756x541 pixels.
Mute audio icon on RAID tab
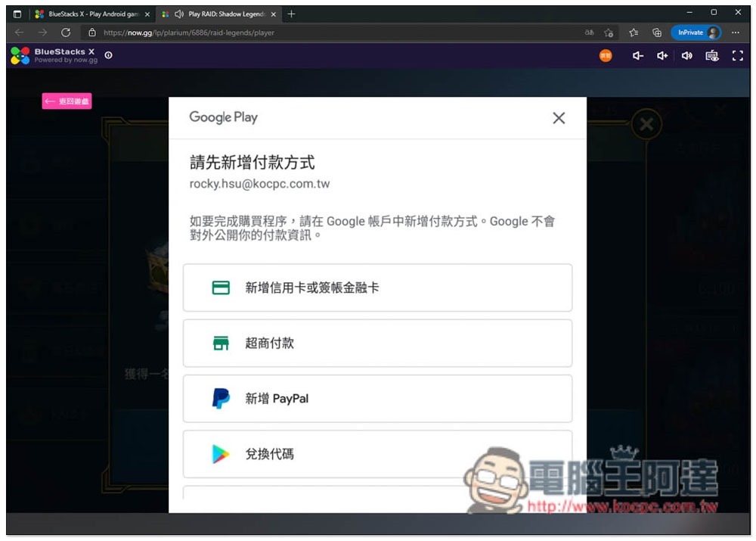(x=179, y=14)
